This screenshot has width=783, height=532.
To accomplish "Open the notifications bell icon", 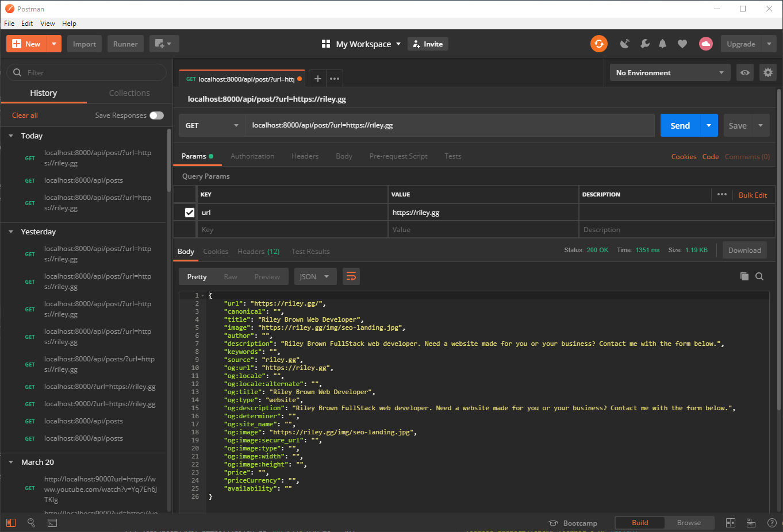I will (x=663, y=44).
